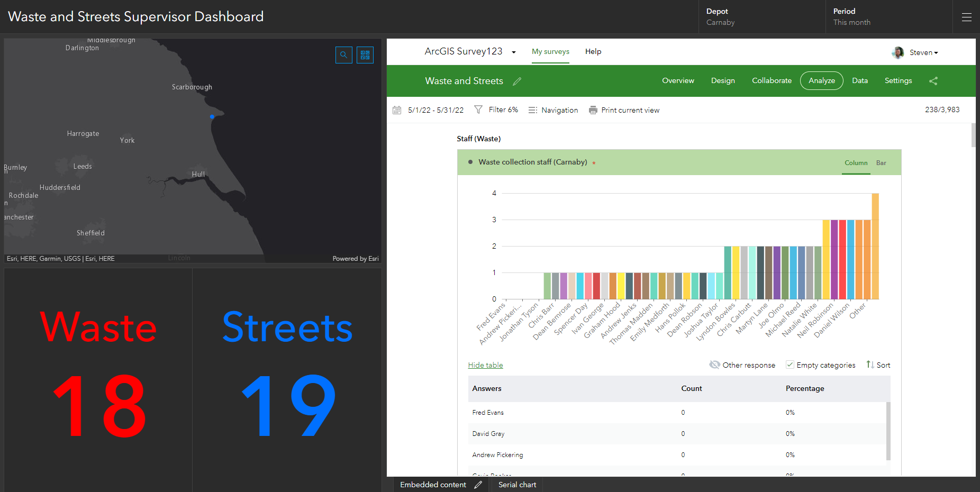
Task: Select the Serial chart tab
Action: 517,485
